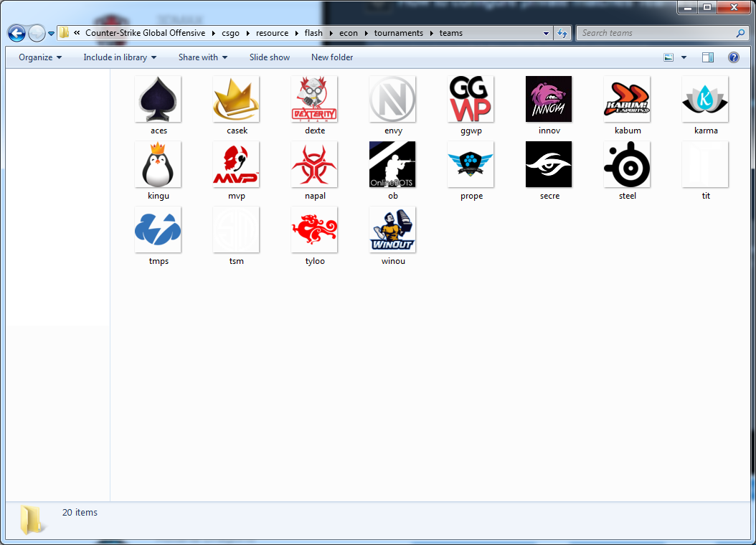The image size is (756, 545).
Task: Open Help with the question mark icon
Action: pos(733,57)
